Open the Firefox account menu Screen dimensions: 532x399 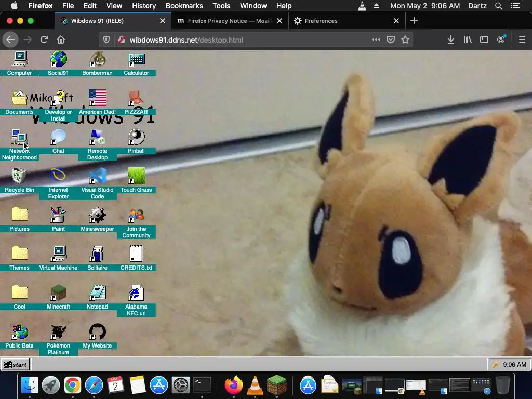tap(501, 39)
